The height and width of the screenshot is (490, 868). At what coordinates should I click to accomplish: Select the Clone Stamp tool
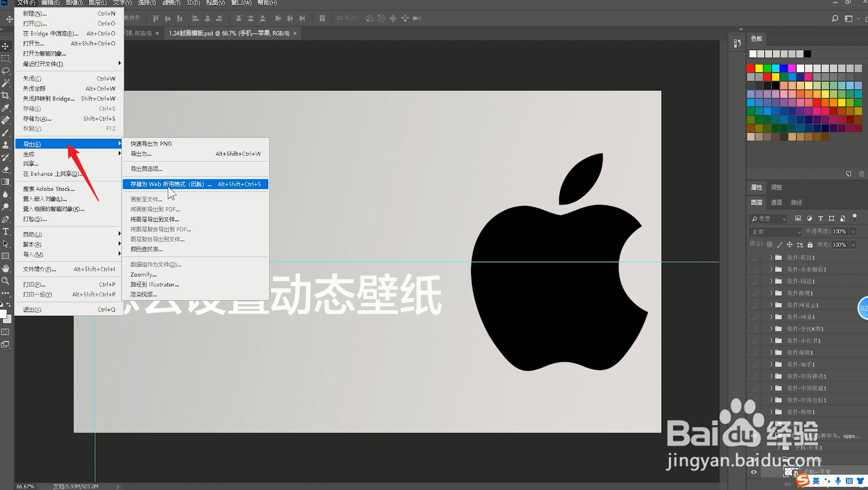5,145
